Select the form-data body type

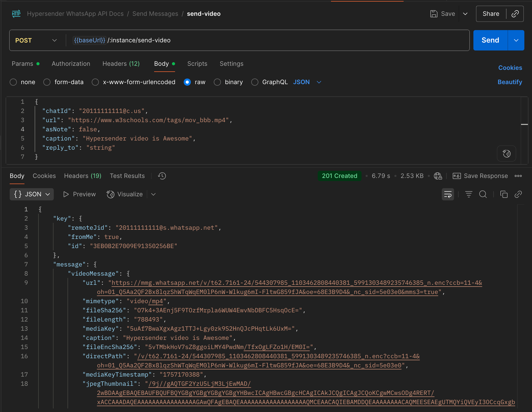tap(47, 82)
